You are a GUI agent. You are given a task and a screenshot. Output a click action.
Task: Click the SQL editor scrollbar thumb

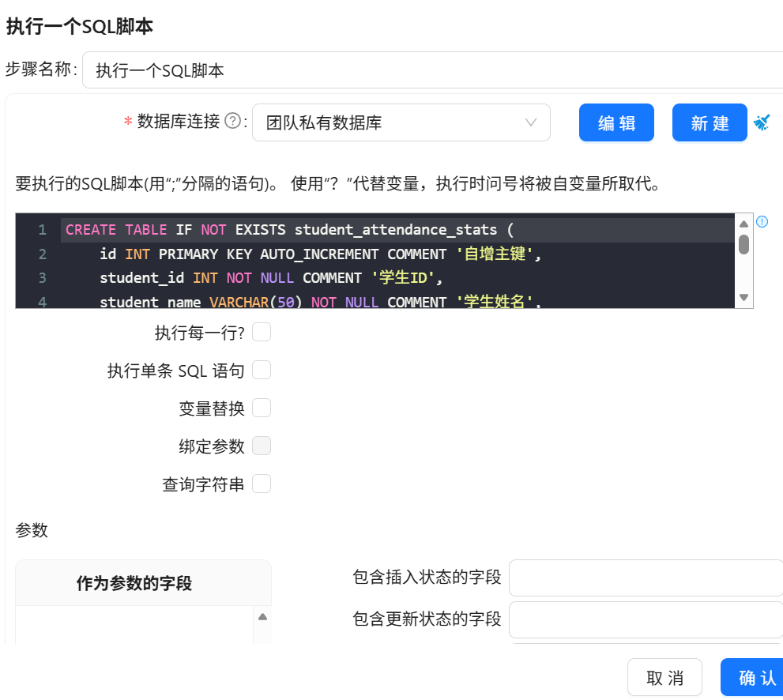click(x=743, y=244)
